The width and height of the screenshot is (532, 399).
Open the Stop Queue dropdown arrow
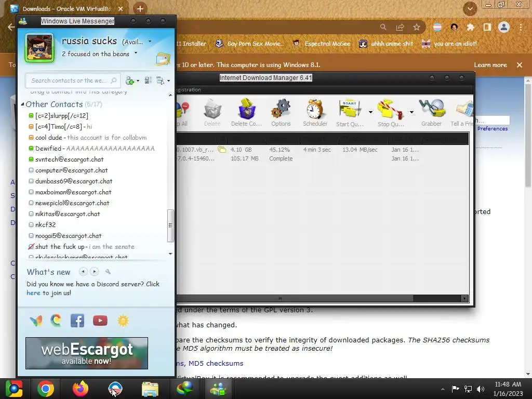click(411, 112)
